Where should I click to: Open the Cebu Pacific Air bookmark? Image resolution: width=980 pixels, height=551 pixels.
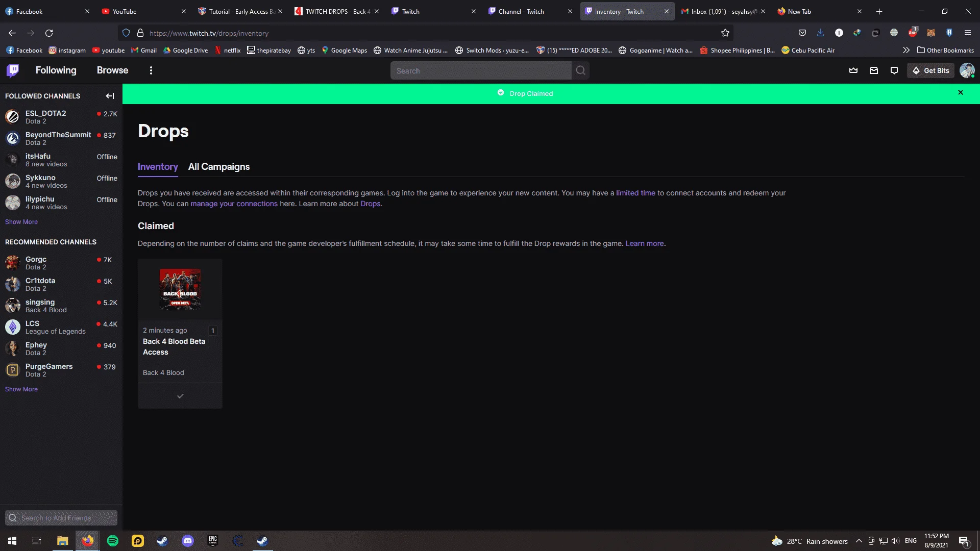click(x=808, y=50)
